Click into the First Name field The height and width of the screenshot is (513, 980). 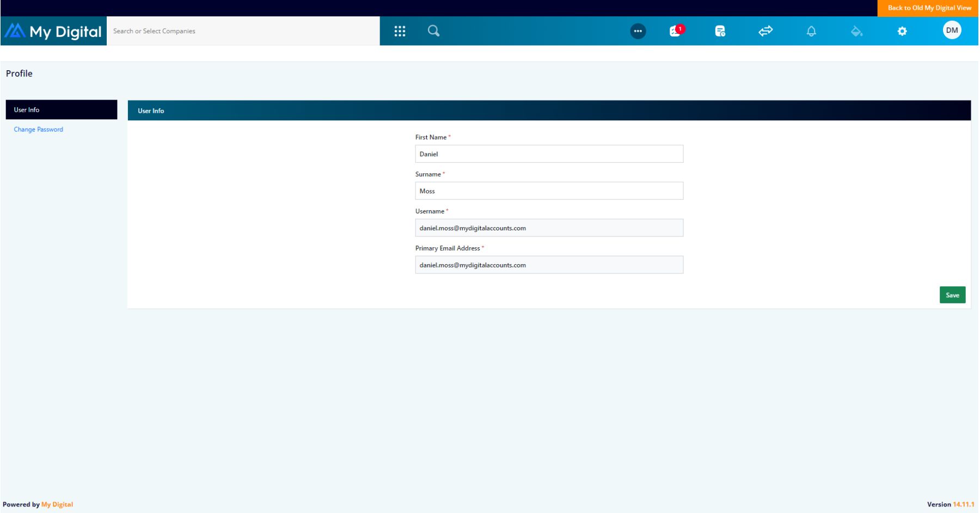[549, 154]
